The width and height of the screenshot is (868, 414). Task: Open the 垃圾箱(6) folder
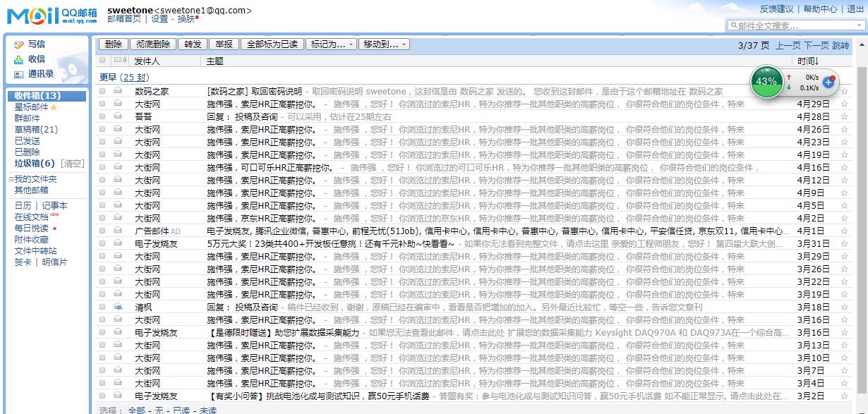pyautogui.click(x=35, y=164)
